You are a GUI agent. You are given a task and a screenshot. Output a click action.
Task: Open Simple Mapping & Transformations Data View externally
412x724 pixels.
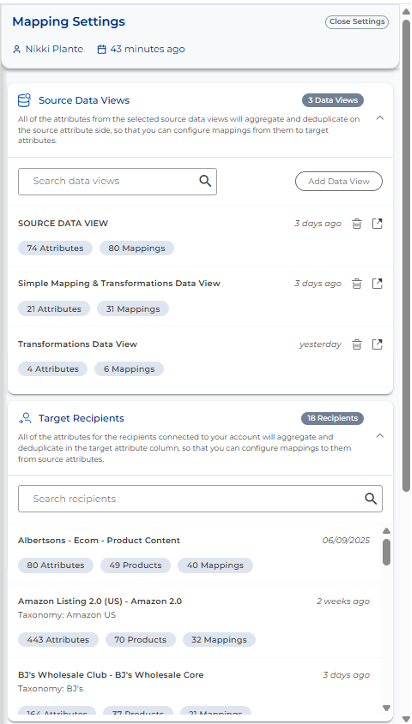(x=377, y=284)
